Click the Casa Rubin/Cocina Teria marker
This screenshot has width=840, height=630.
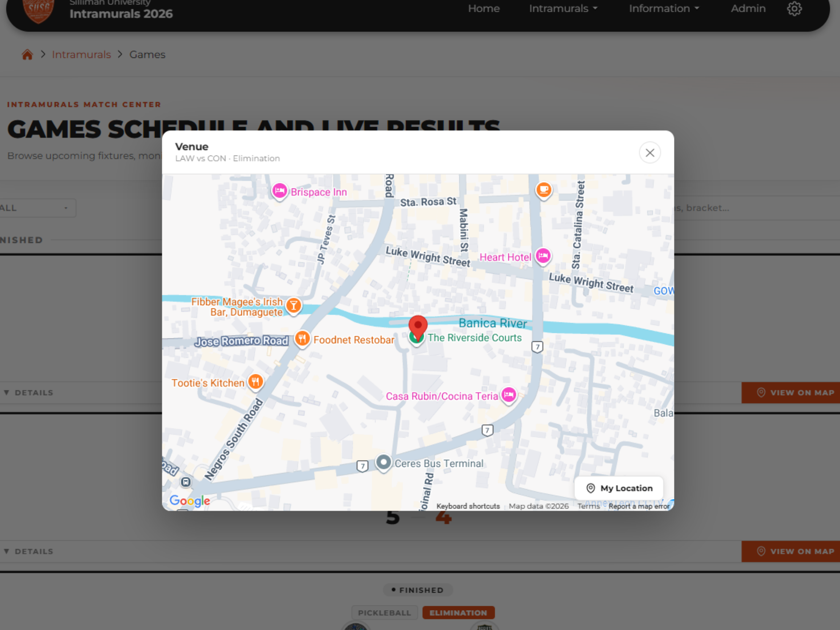[x=509, y=395]
